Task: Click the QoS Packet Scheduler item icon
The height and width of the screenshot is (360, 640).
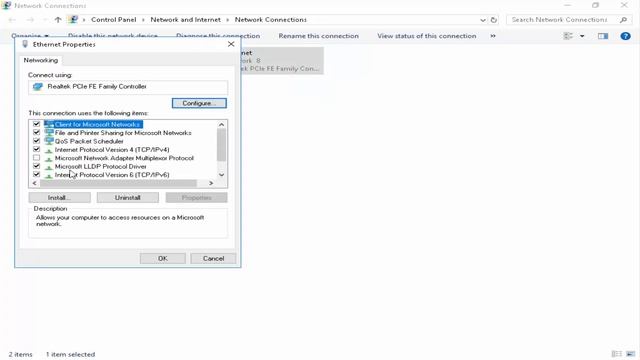Action: click(49, 141)
